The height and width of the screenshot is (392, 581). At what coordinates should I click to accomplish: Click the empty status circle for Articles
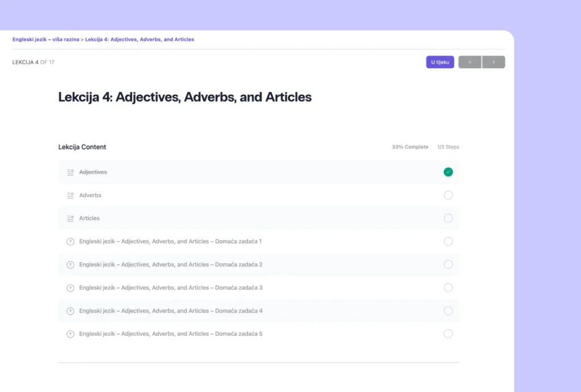tap(448, 218)
